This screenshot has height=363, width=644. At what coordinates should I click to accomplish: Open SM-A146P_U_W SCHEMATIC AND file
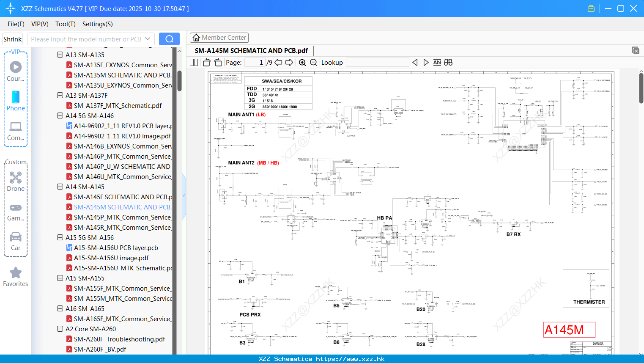coord(118,167)
